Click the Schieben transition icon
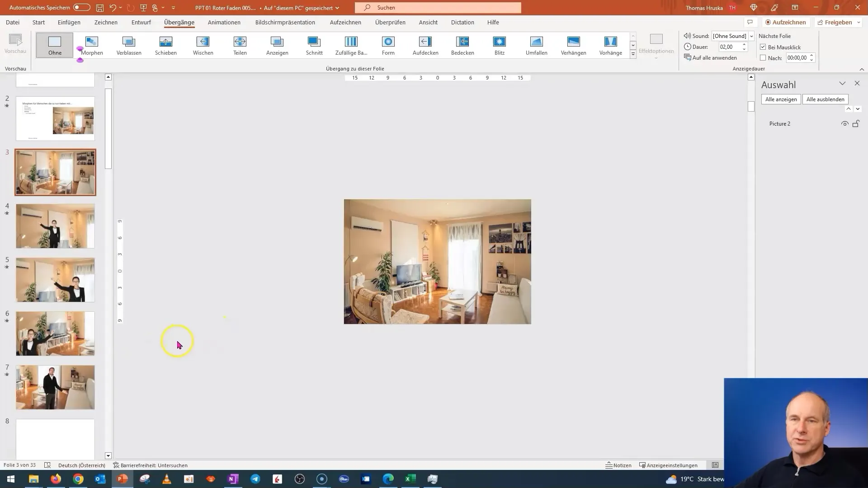 166,45
